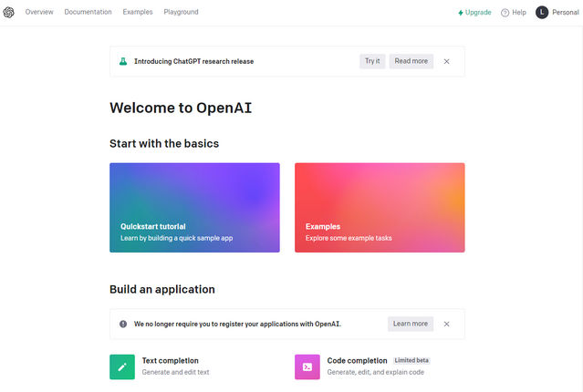Image resolution: width=583 pixels, height=392 pixels.
Task: Go to Examples in top navigation
Action: [x=138, y=12]
